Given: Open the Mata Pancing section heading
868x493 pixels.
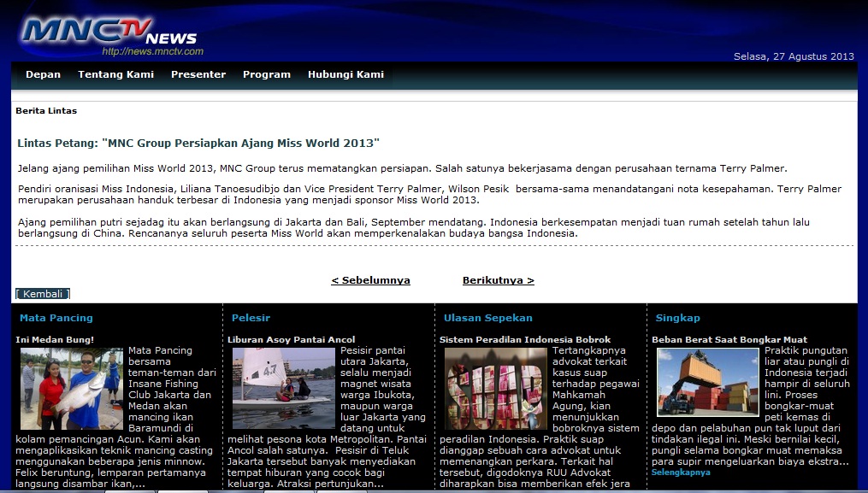Looking at the screenshot, I should click(56, 318).
